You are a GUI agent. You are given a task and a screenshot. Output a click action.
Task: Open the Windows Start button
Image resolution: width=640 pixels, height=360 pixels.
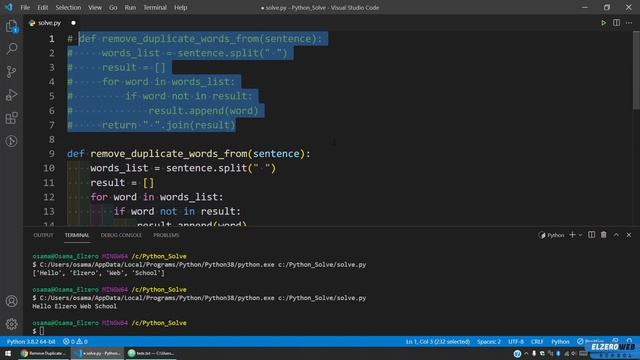pyautogui.click(x=8, y=353)
